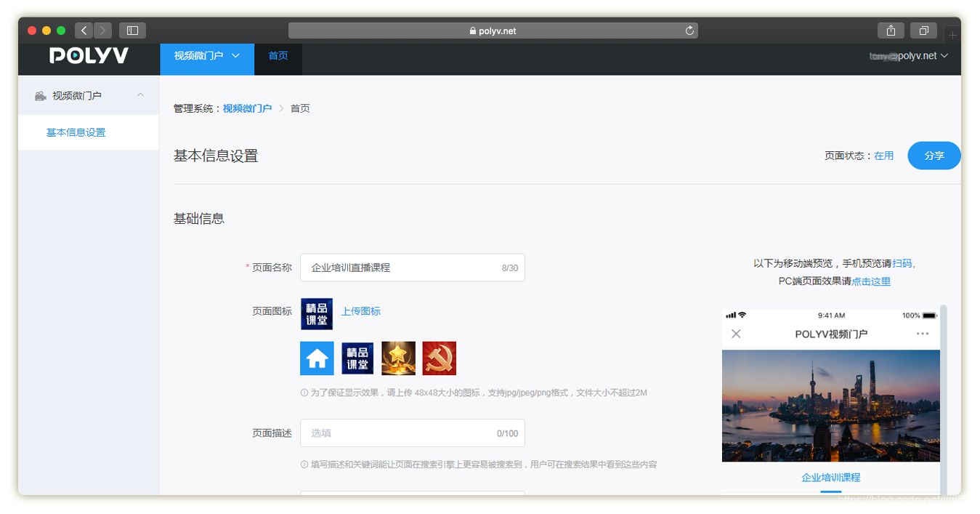This screenshot has width=980, height=514.
Task: Open 基本信息设置 in the sidebar
Action: pyautogui.click(x=76, y=132)
